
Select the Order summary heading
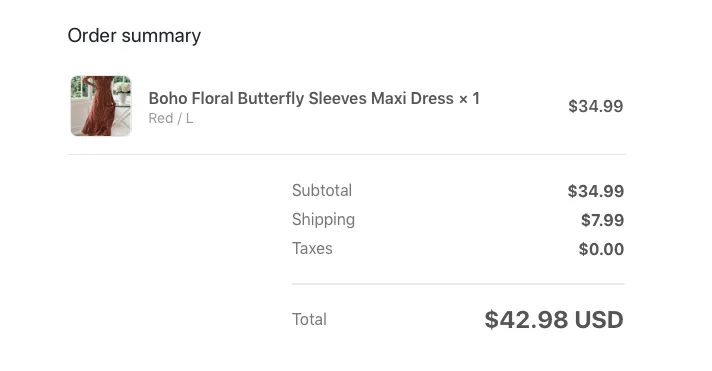tap(134, 36)
